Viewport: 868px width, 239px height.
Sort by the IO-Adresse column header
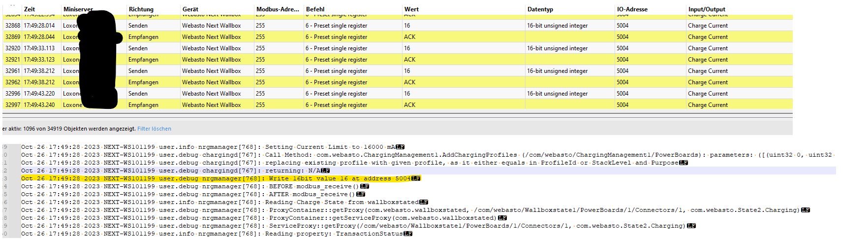[632, 9]
